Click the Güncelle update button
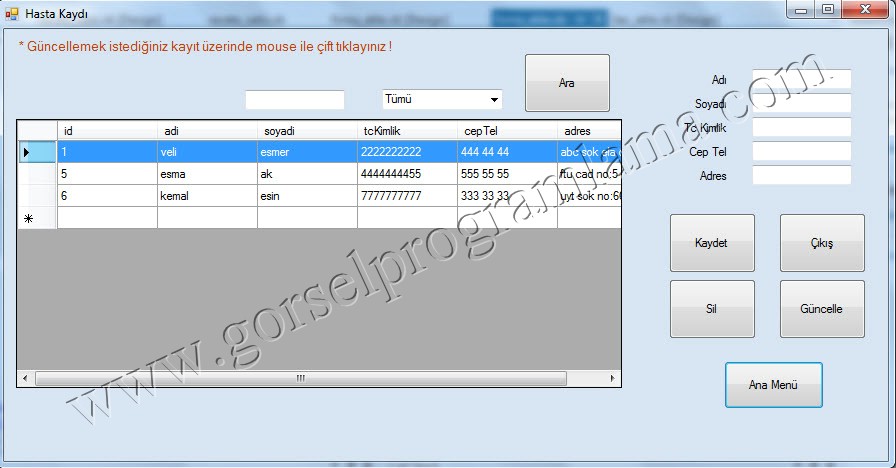 pos(821,309)
